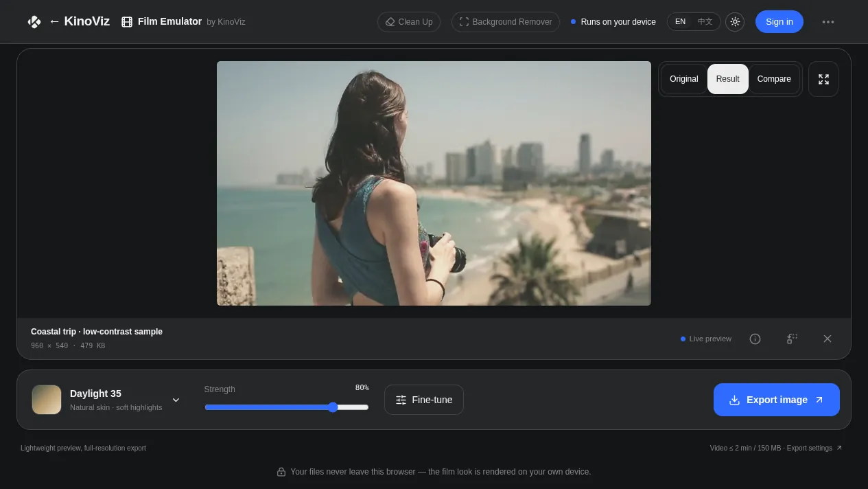Click the 'Live preview' status label
868x489 pixels.
[710, 339]
